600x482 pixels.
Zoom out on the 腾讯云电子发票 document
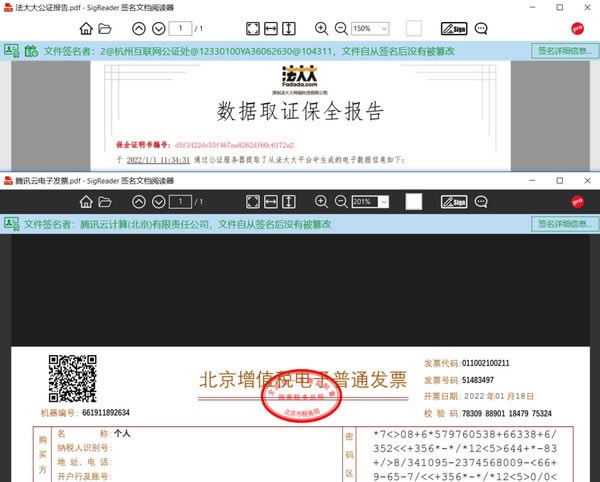[x=341, y=202]
